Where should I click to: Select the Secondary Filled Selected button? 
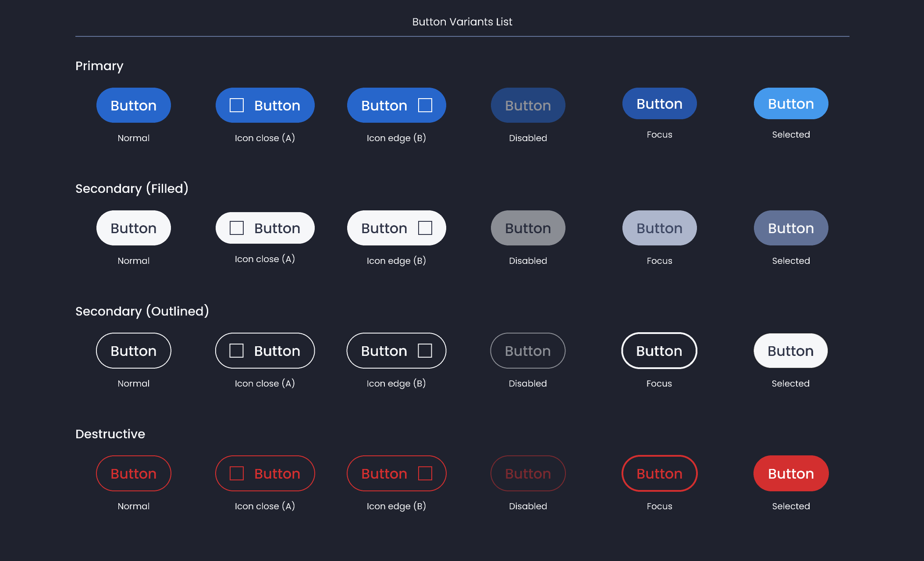click(x=790, y=228)
